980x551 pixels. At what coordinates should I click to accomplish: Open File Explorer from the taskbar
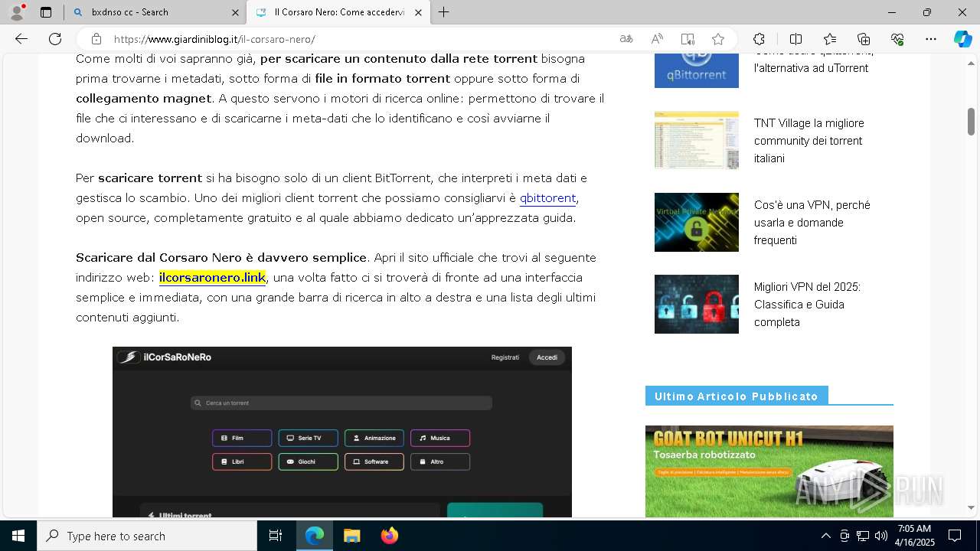tap(351, 536)
